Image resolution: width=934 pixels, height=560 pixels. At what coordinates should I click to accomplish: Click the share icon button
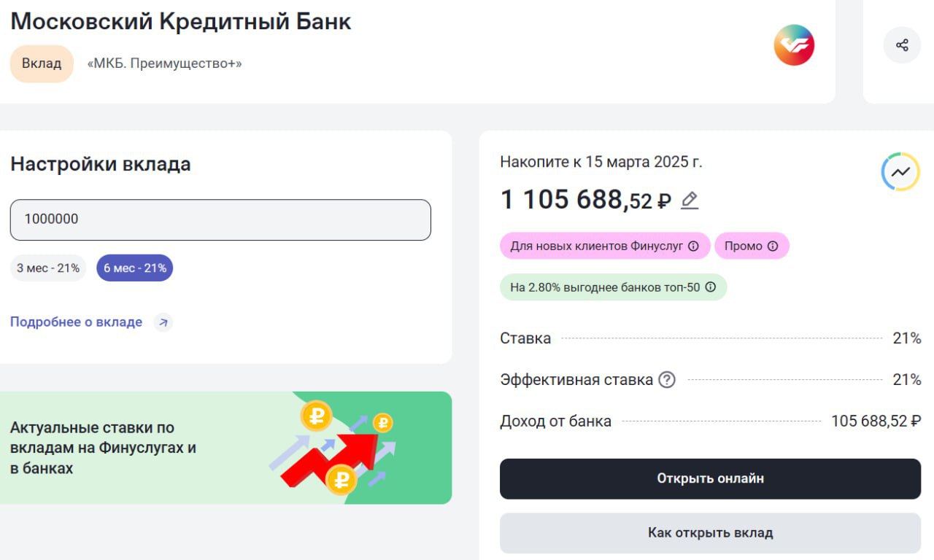point(902,45)
